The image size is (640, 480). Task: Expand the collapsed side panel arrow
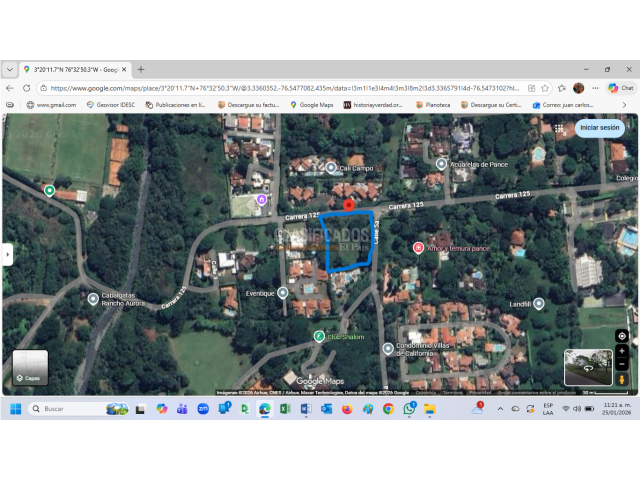coord(6,255)
